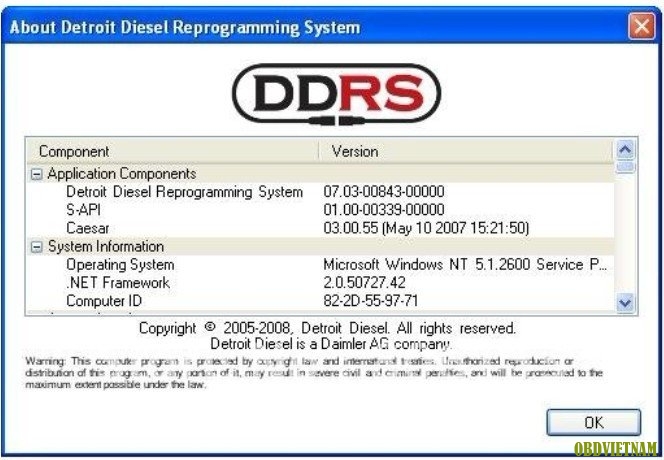Click the scrollbar thumb in component list

(625, 167)
